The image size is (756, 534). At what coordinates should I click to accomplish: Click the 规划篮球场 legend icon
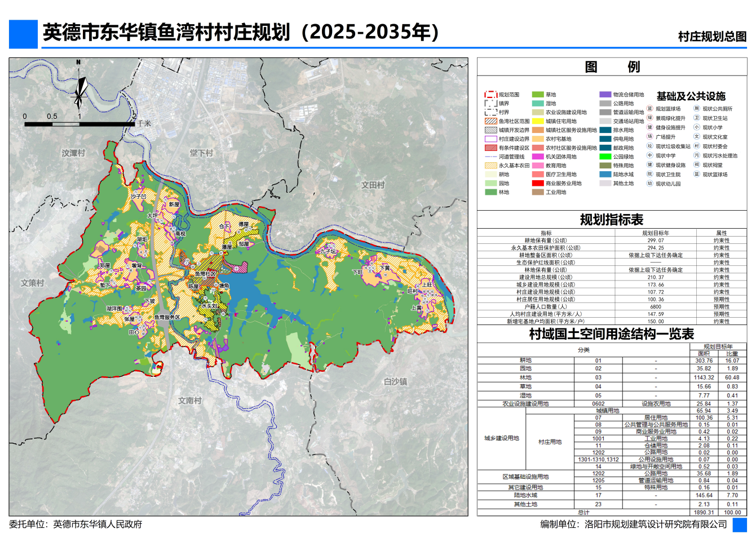[649, 109]
